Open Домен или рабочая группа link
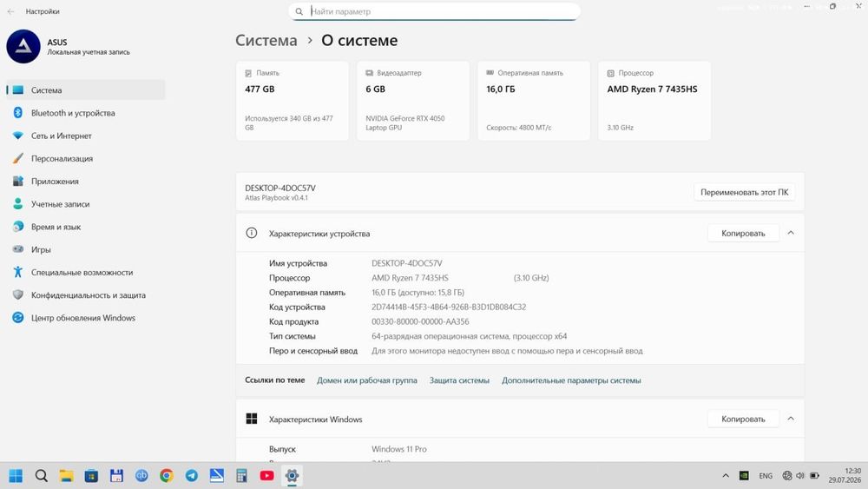The width and height of the screenshot is (868, 489). click(367, 380)
